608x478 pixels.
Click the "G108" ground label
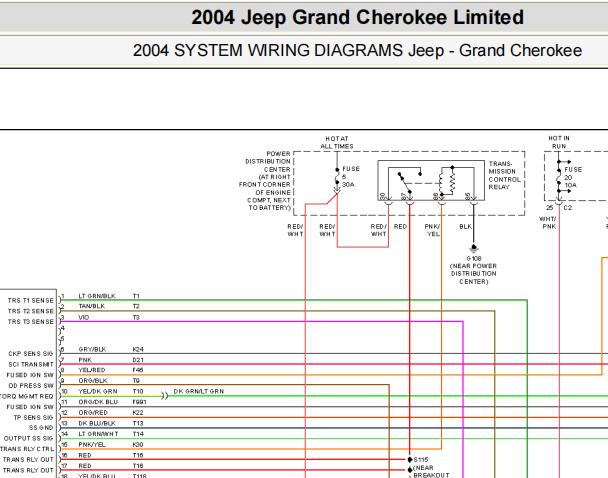(473, 258)
